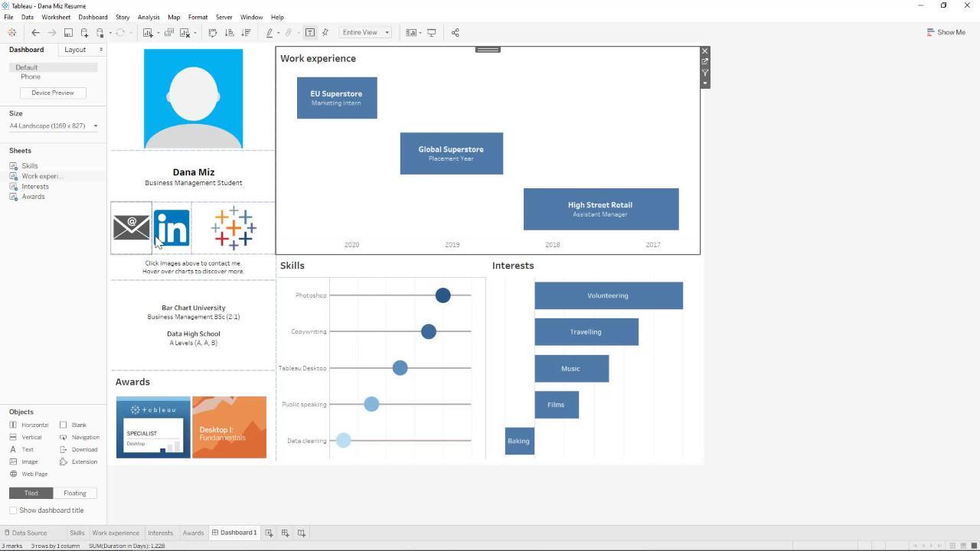Click the Pause Auto Updates icon
This screenshot has height=551, width=980.
pos(100,32)
